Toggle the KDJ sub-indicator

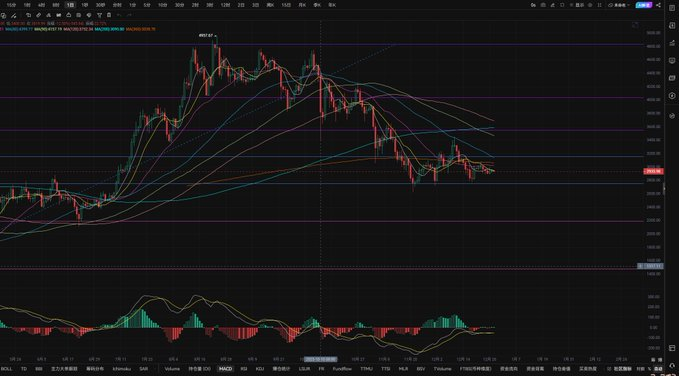pyautogui.click(x=259, y=369)
